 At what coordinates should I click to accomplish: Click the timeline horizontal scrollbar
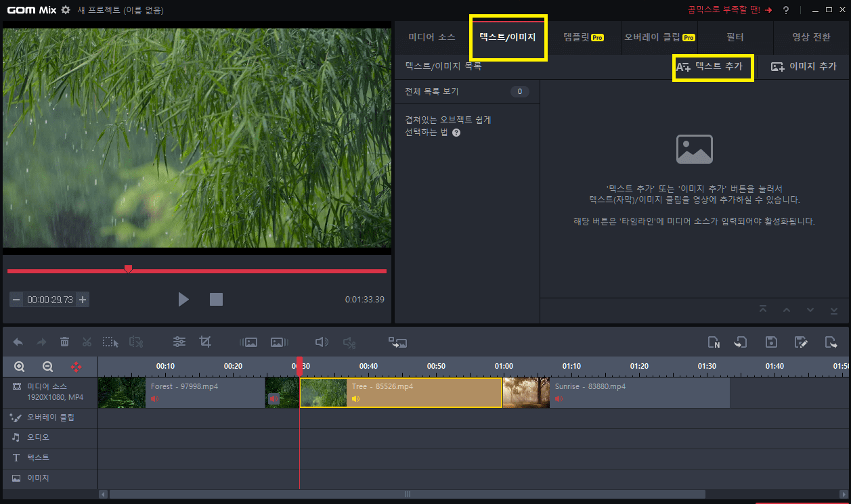click(406, 494)
